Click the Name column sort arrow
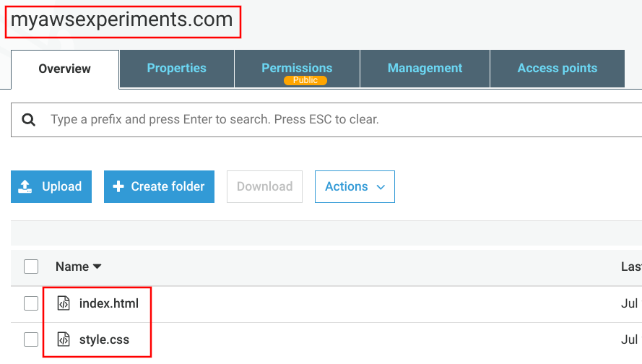Screen dimensions: 642x364 point(97,266)
